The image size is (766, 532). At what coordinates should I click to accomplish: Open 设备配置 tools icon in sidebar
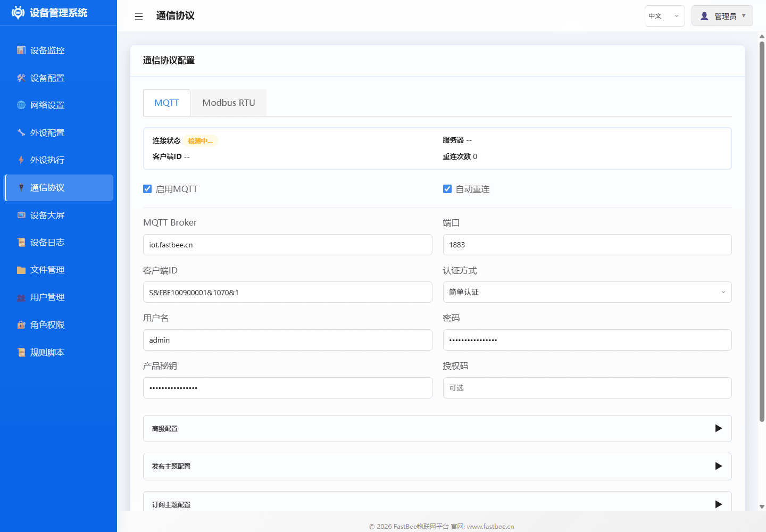tap(21, 78)
